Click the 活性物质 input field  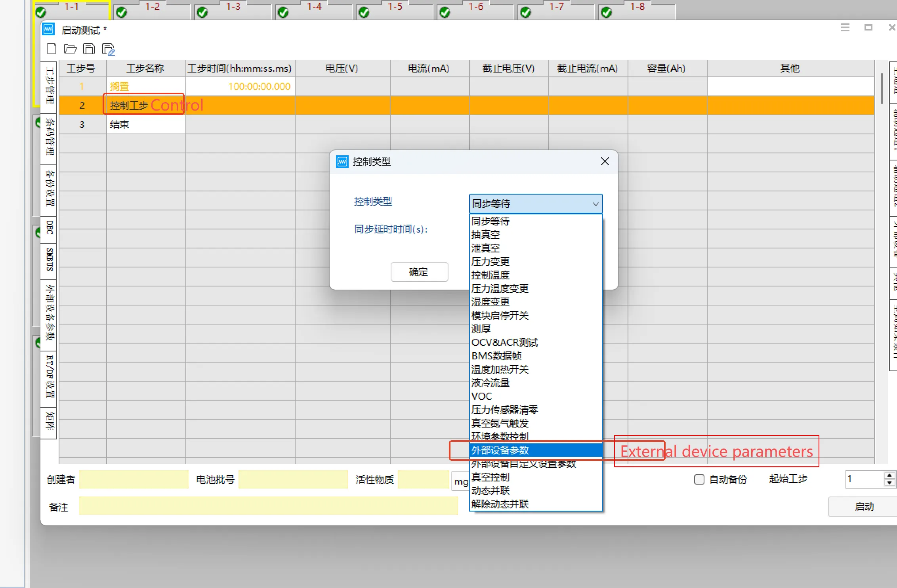[424, 479]
